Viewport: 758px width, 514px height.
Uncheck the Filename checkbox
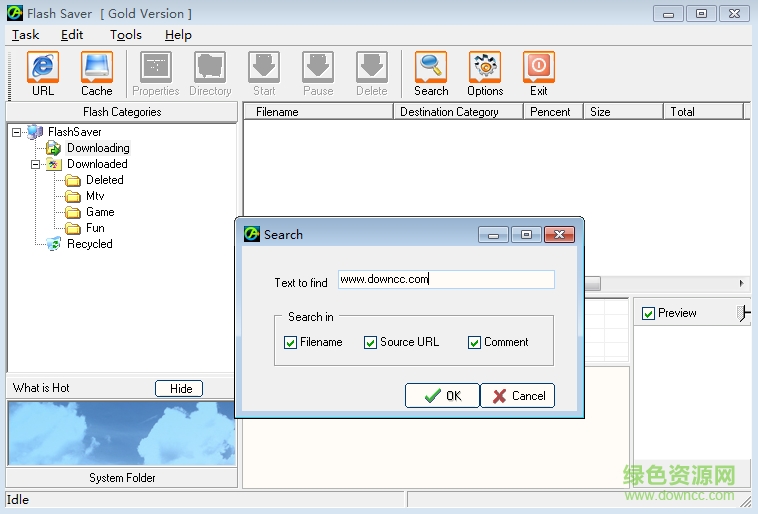tap(292, 342)
